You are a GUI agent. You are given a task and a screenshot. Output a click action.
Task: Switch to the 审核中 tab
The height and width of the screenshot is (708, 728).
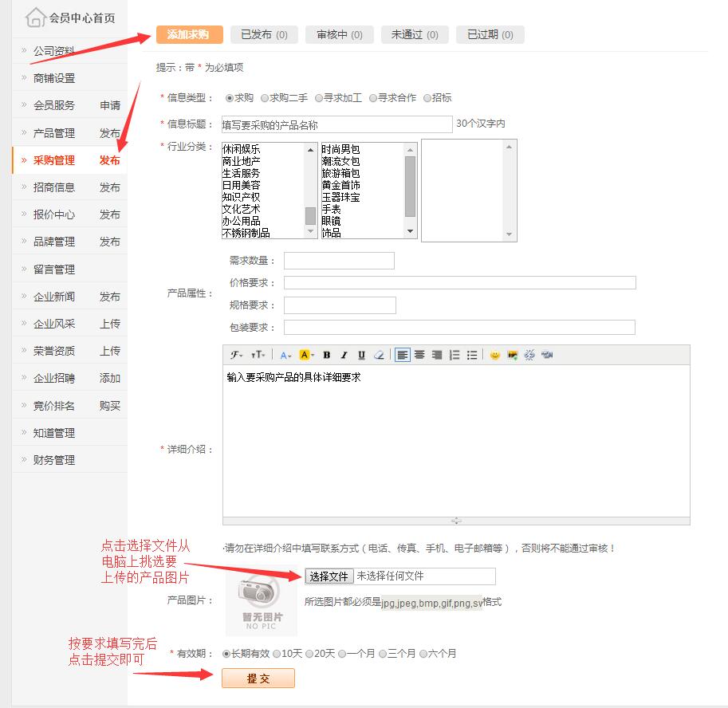339,34
